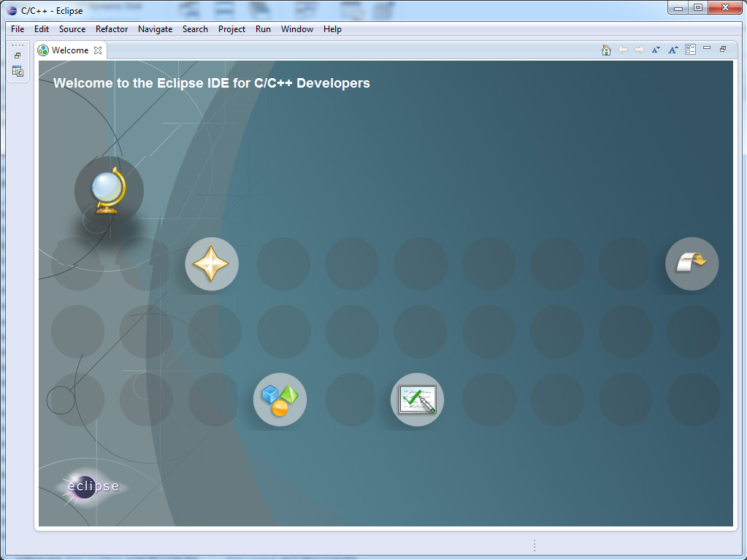Open the Customize Page settings icon
Viewport: 747px width, 560px height.
690,49
